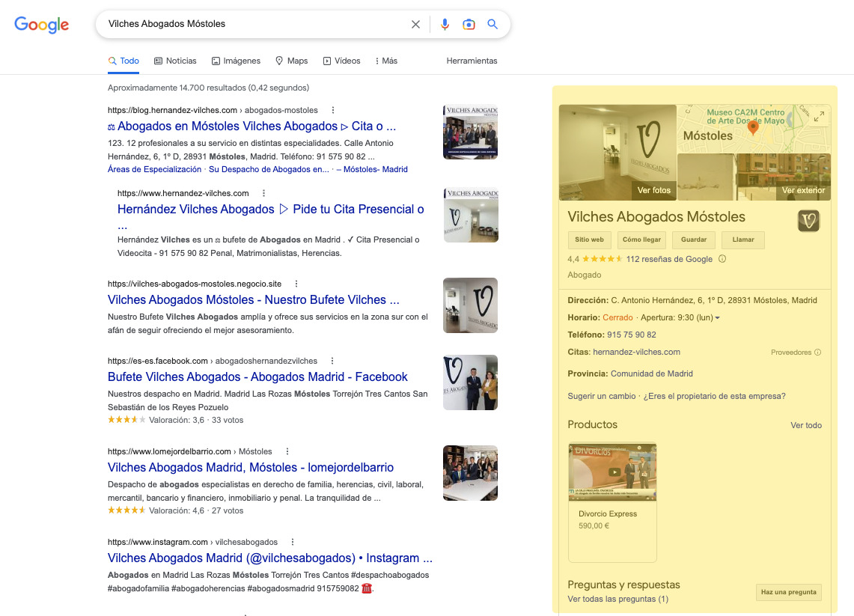854x616 pixels.
Task: Open thumbnail of www.hernandez-vilches.com result
Action: (471, 215)
